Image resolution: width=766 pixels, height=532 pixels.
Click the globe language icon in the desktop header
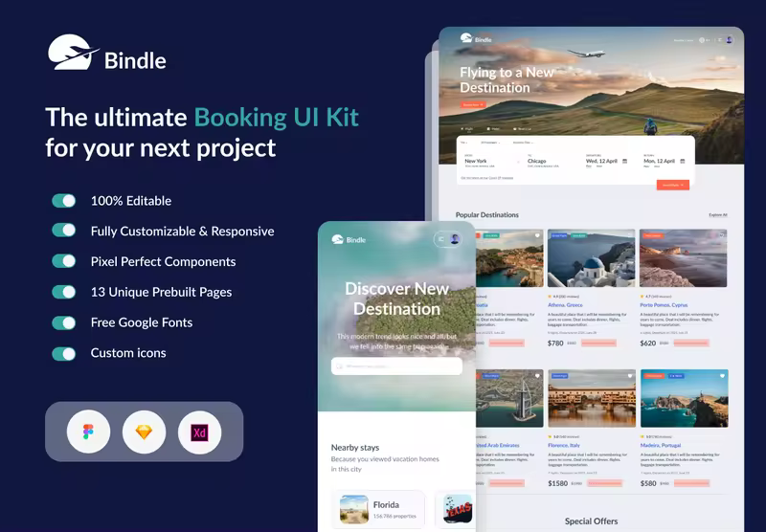point(702,40)
